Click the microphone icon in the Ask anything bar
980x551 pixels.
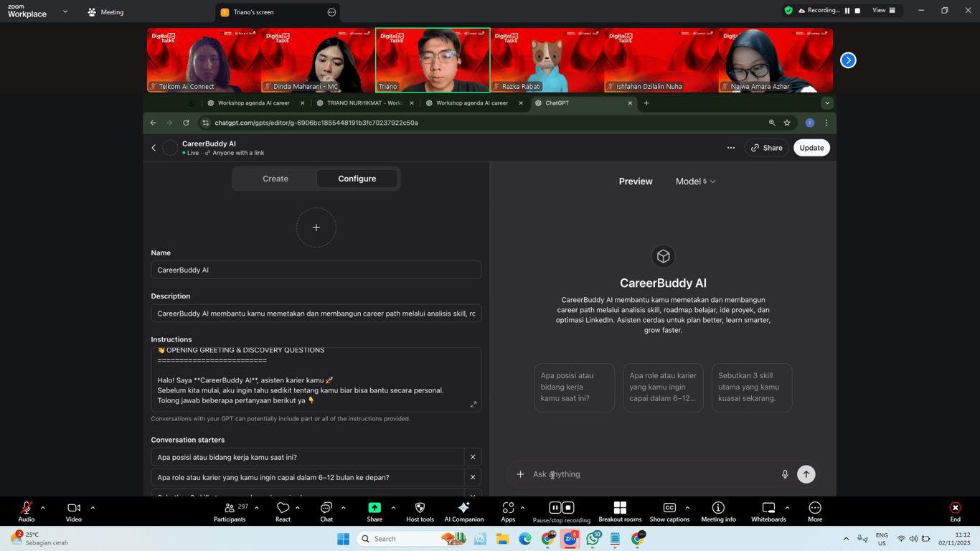tap(785, 474)
